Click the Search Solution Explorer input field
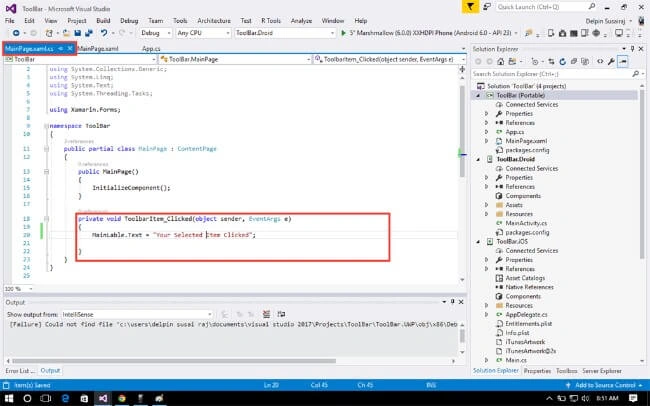 pyautogui.click(x=553, y=74)
